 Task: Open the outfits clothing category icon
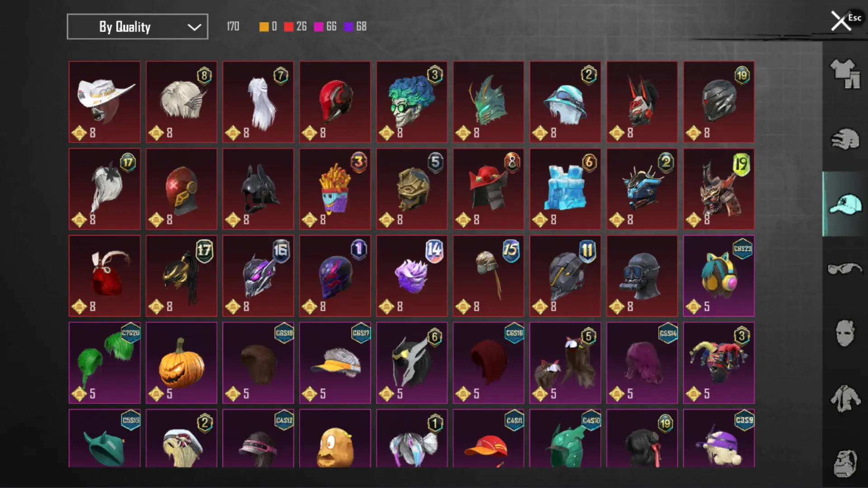[845, 74]
